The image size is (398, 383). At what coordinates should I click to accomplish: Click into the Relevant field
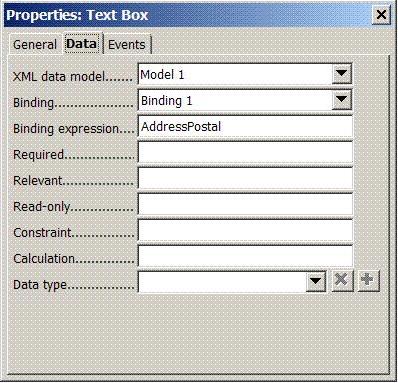[x=245, y=178]
